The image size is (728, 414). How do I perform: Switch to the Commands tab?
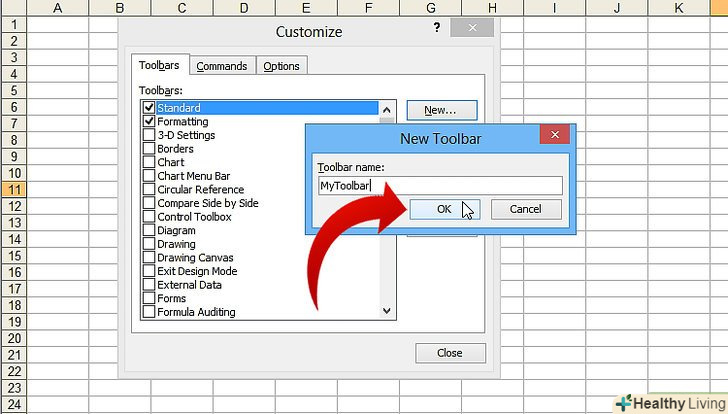tap(221, 66)
